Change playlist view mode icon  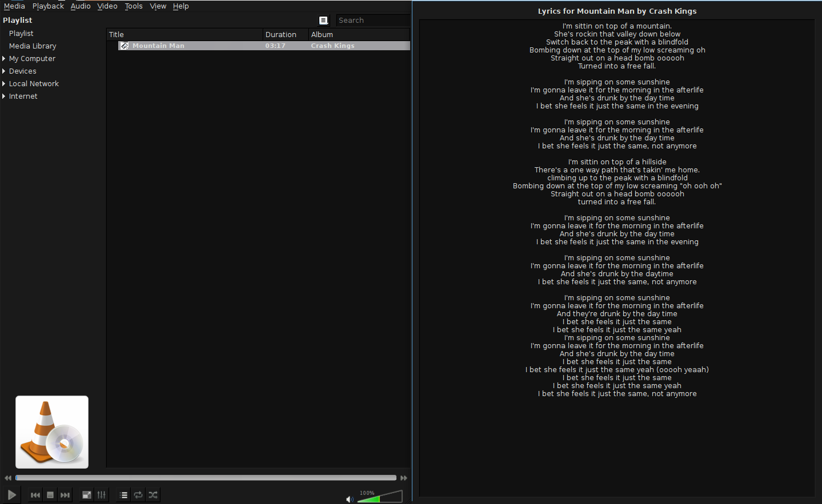[x=323, y=21]
